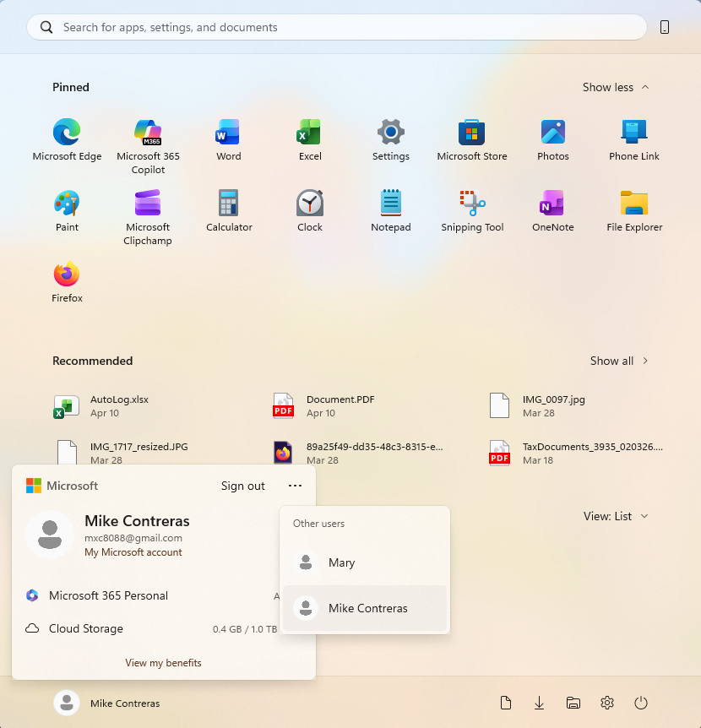Open Microsoft Clipchamp
The image size is (701, 728).
[148, 217]
